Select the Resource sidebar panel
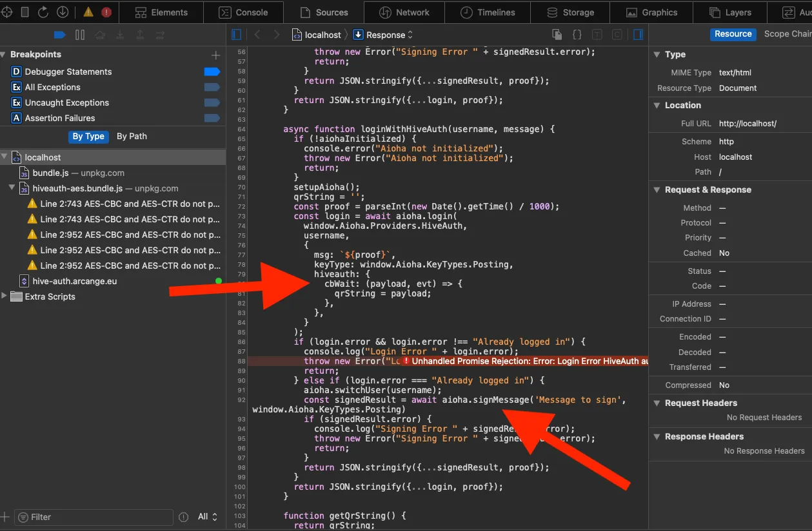812x531 pixels. (x=733, y=34)
